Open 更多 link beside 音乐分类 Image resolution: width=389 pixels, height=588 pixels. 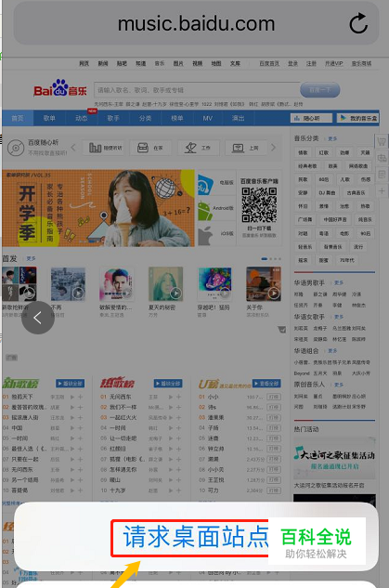(x=332, y=138)
